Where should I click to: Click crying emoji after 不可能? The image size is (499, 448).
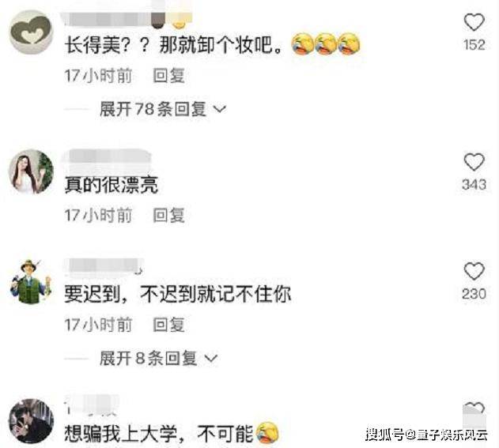point(268,433)
